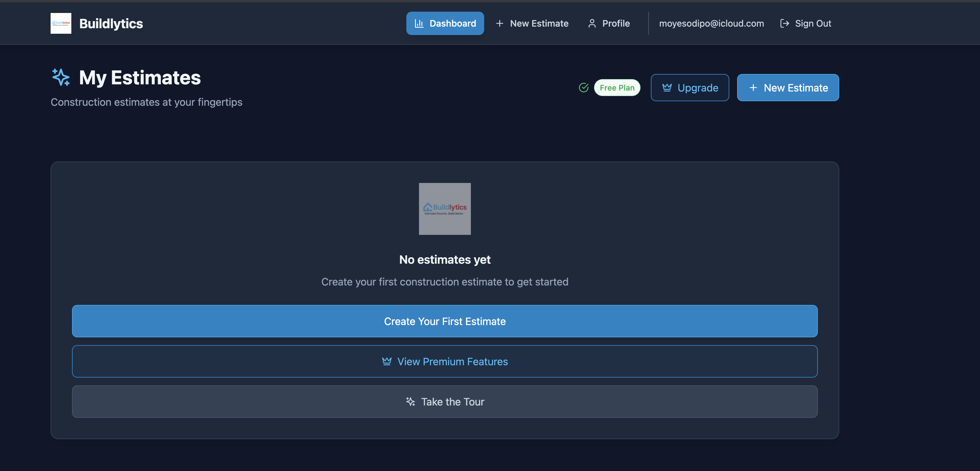Click the Dashboard bar chart icon
The height and width of the screenshot is (471, 980).
pos(419,23)
